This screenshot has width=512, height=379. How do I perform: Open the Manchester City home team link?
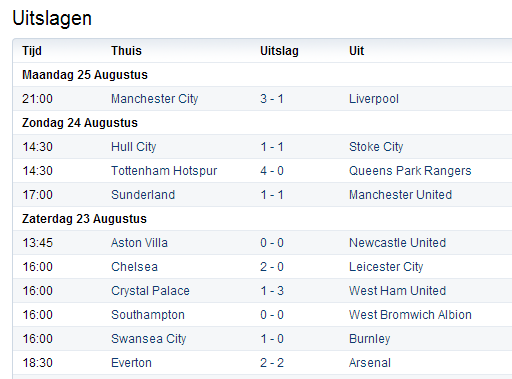[155, 99]
